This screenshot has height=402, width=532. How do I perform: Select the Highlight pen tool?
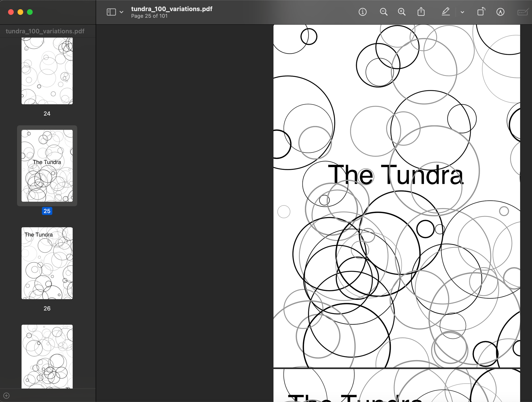tap(446, 12)
